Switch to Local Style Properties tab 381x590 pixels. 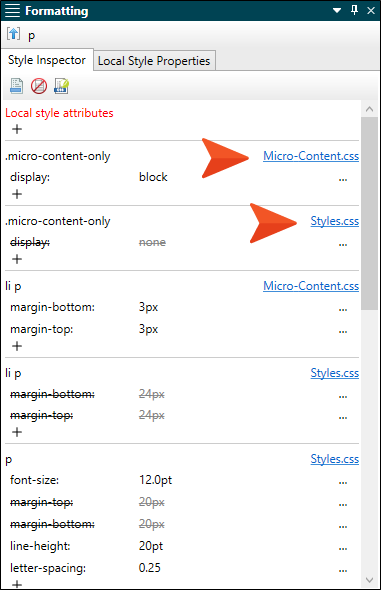(x=154, y=61)
